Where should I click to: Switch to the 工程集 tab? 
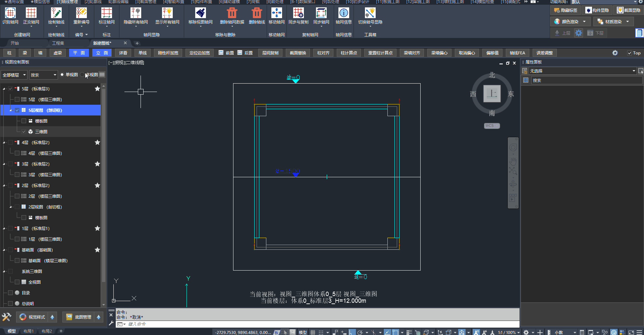point(58,43)
